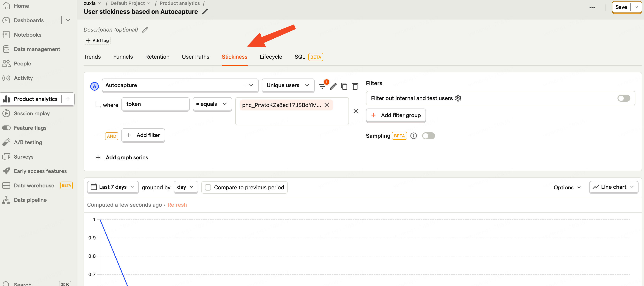The width and height of the screenshot is (644, 286).
Task: Click the edit description pencil icon
Action: click(x=145, y=30)
